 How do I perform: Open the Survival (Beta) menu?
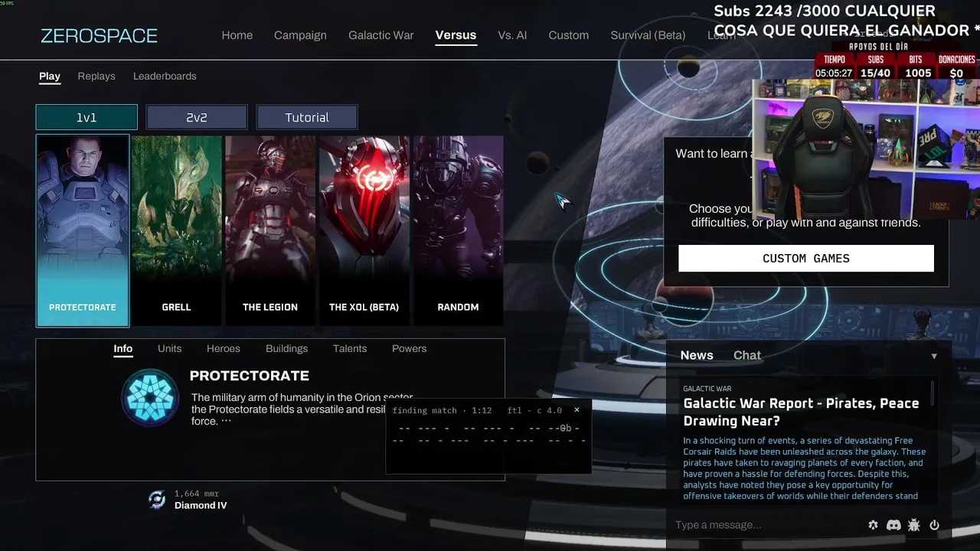coord(648,35)
